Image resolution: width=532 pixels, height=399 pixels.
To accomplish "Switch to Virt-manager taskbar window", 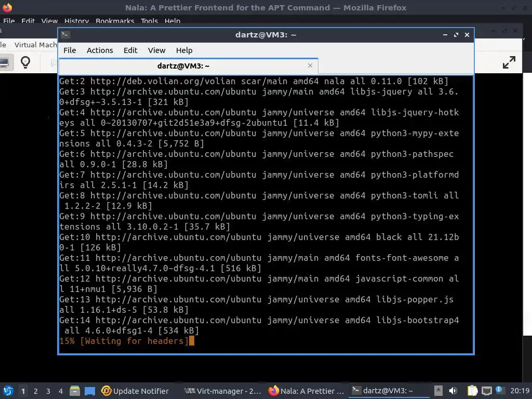I will 222,391.
